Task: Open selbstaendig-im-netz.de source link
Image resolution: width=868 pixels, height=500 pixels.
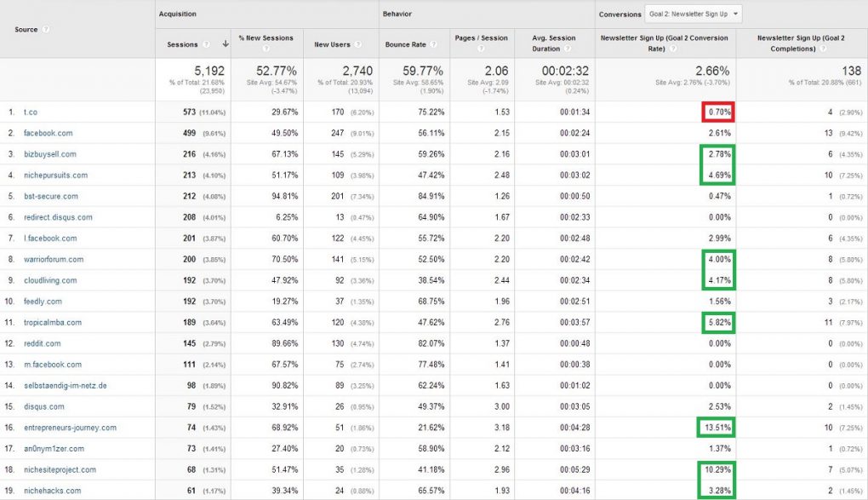Action: click(x=66, y=386)
